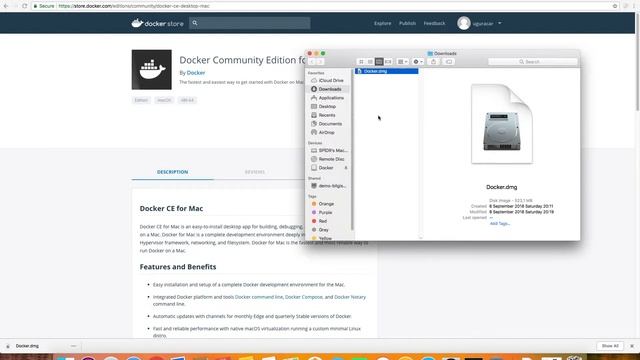Open Recents in Finder sidebar
Viewport: 640px width, 360px height.
(327, 115)
